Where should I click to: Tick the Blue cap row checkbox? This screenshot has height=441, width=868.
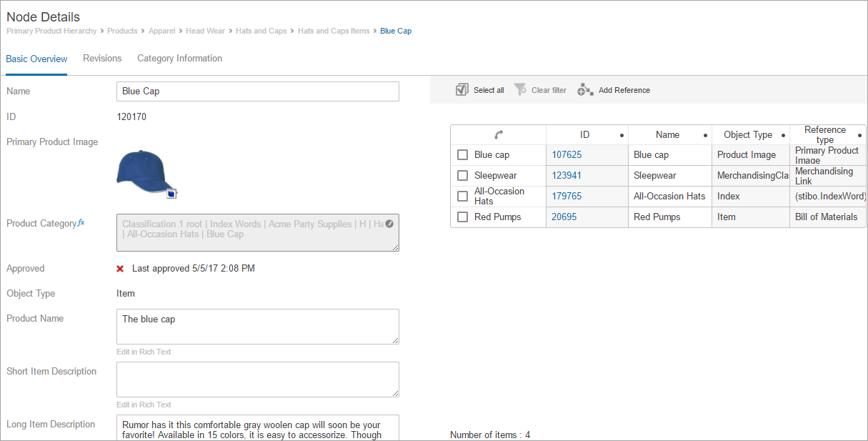[462, 155]
